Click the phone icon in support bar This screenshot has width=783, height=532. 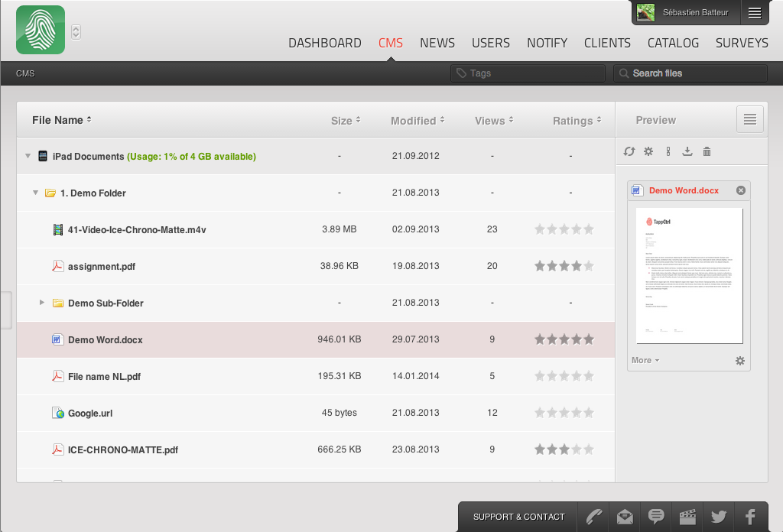593,517
